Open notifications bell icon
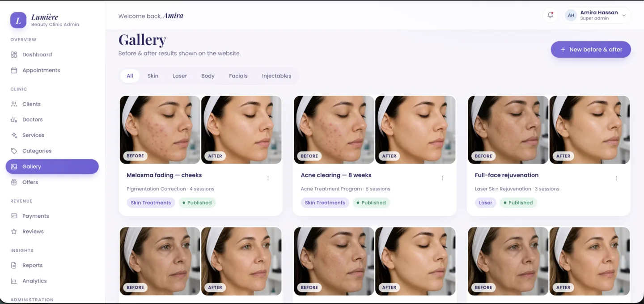Viewport: 644px width, 304px height. (x=550, y=15)
